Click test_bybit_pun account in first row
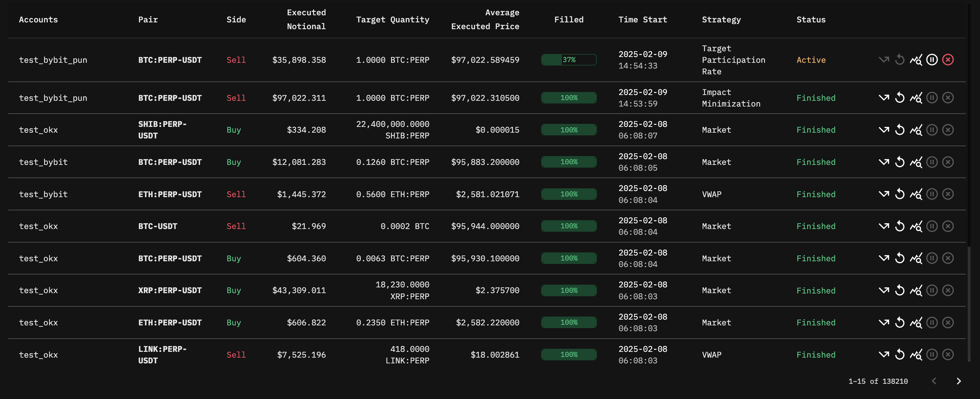This screenshot has height=399, width=980. click(x=53, y=60)
